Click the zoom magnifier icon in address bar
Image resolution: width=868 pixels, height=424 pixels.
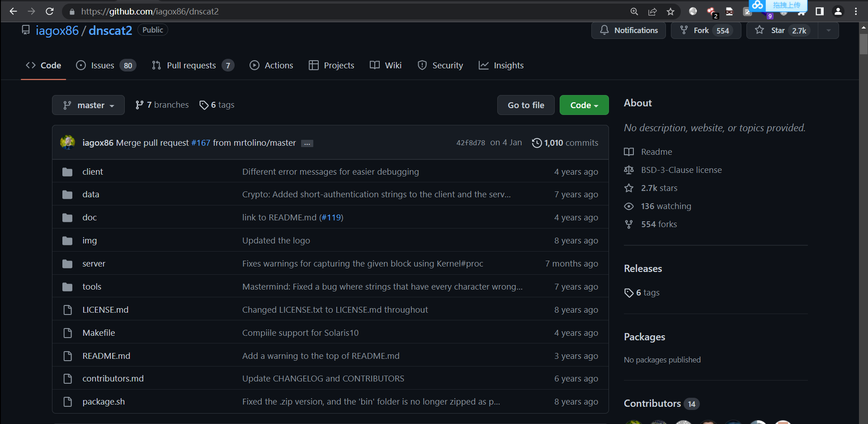pos(634,12)
